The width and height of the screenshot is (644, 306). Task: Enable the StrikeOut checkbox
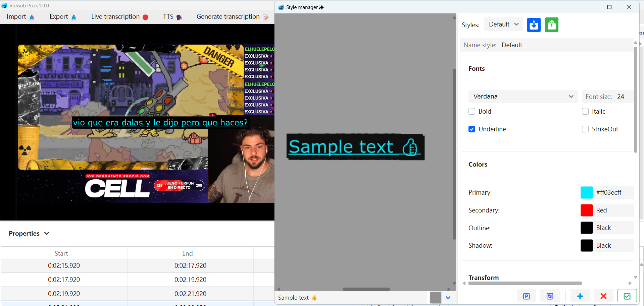(585, 129)
